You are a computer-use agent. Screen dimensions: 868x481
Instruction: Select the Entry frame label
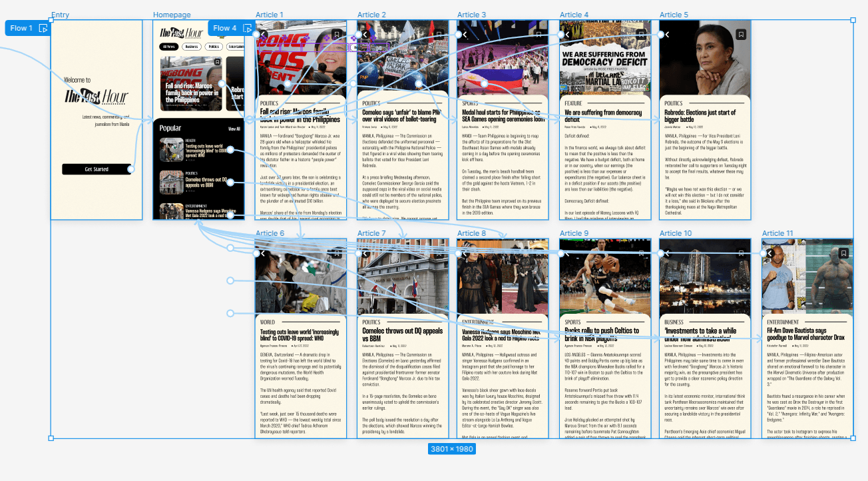pos(60,15)
